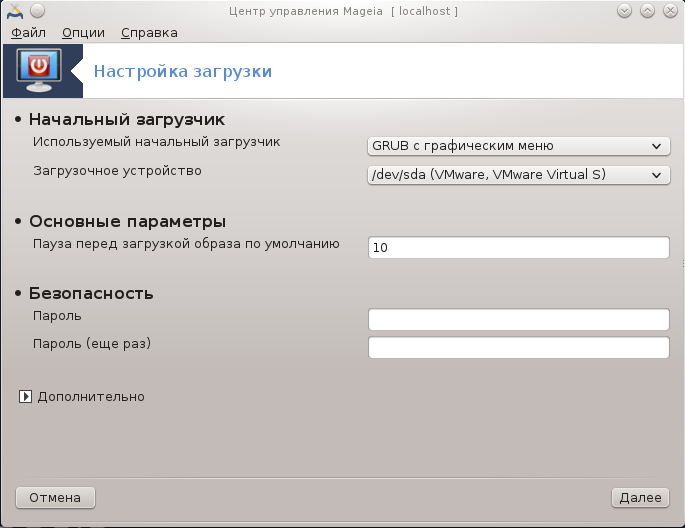Open the Опции menu
This screenshot has width=685, height=528.
click(83, 33)
